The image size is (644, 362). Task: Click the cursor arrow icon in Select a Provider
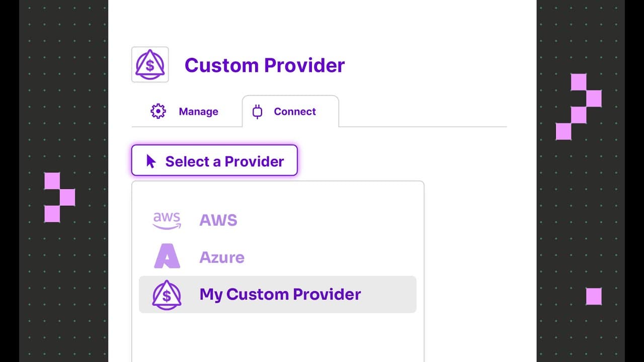tap(151, 161)
